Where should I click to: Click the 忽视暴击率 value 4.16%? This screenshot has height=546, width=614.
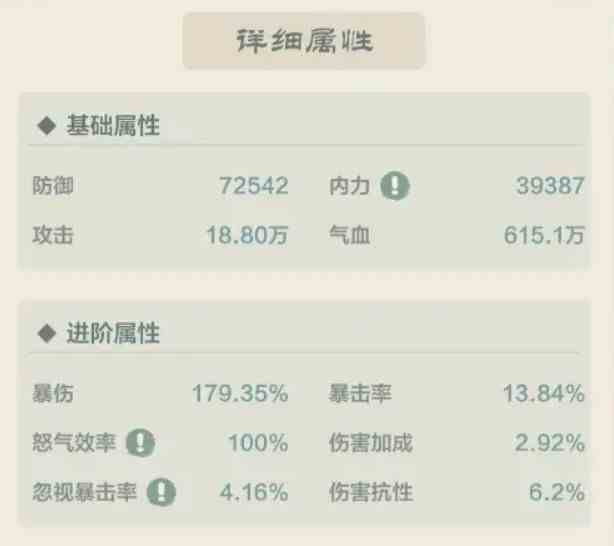point(254,492)
